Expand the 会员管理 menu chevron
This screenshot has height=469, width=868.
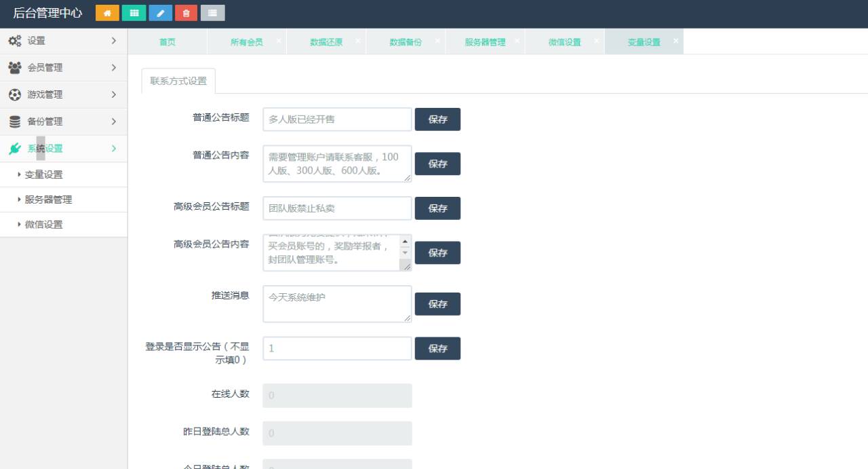[113, 67]
